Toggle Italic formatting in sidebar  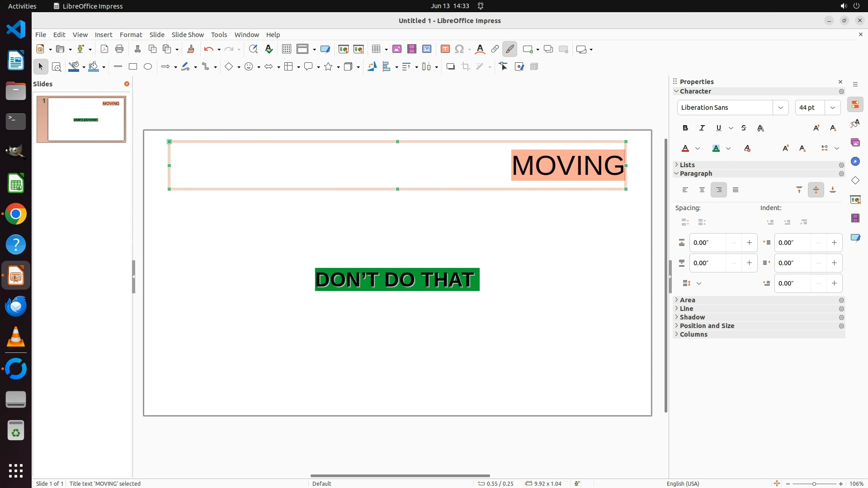702,128
